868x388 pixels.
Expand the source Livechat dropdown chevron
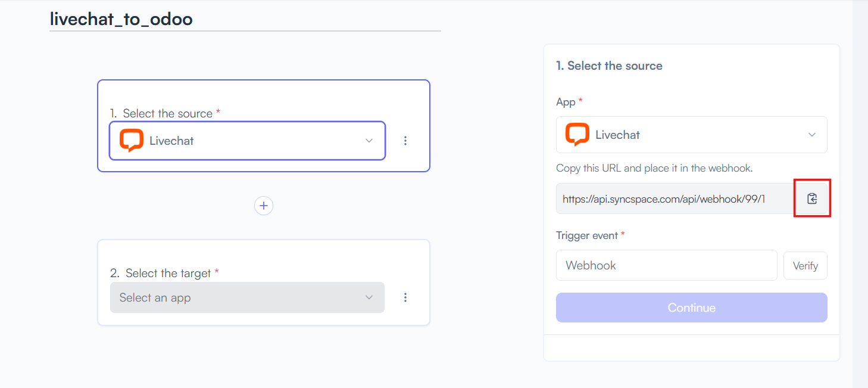click(369, 141)
